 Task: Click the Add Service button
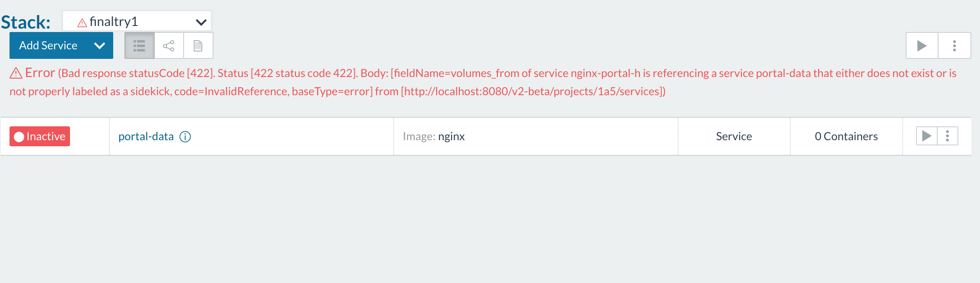pos(48,45)
